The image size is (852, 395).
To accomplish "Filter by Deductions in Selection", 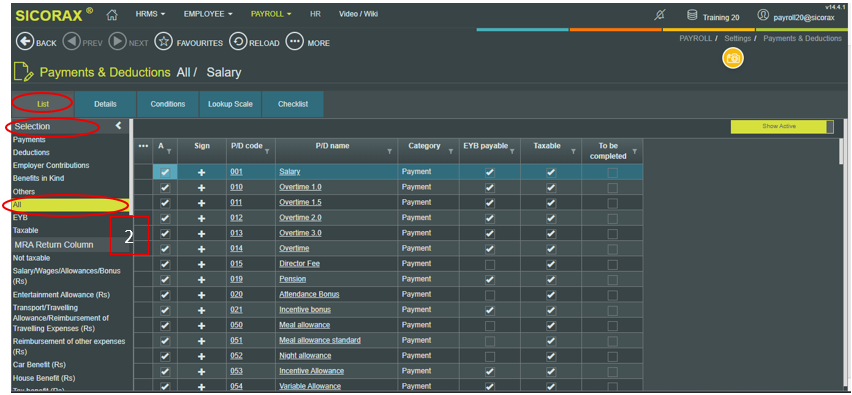I will coord(32,153).
